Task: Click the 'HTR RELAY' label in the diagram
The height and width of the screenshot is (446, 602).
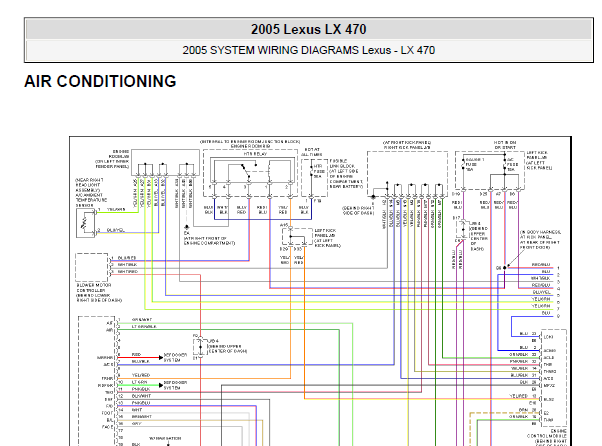Action: click(255, 154)
